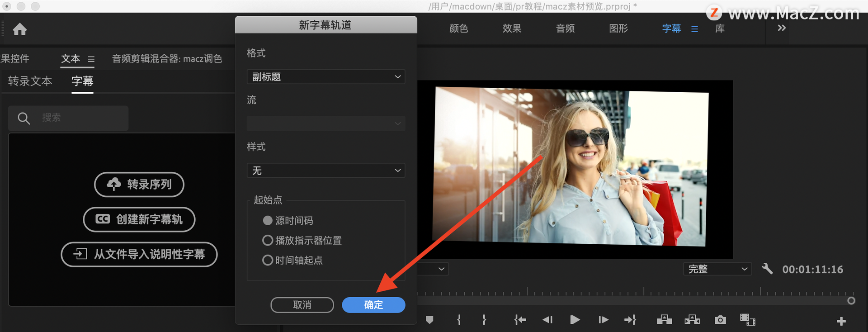
Task: Focus the 搜索 search field
Action: point(68,119)
